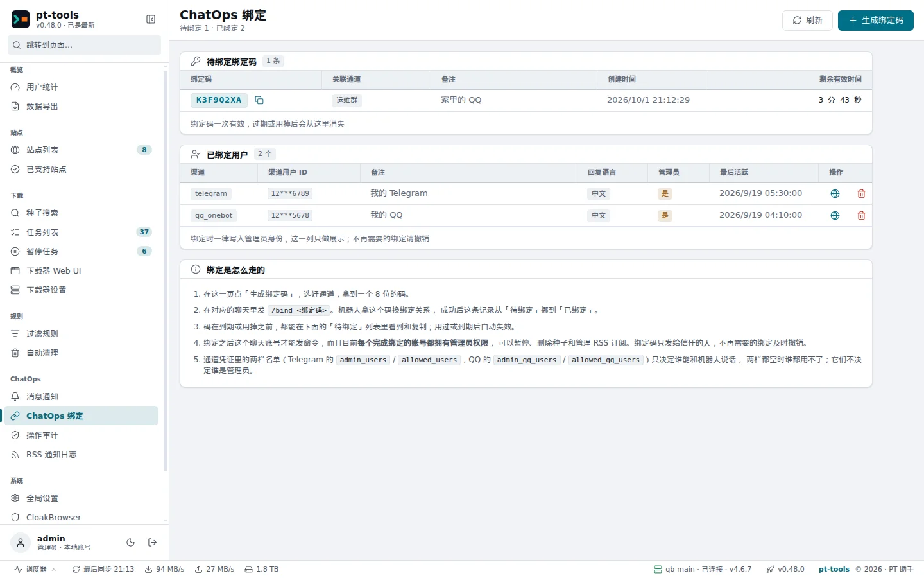Viewport: 924px width, 578px height.
Task: Delete the qq_onebot binding
Action: 861,216
